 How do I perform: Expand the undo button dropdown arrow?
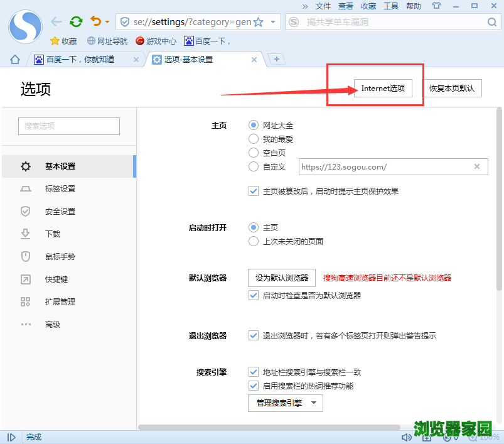pos(107,21)
